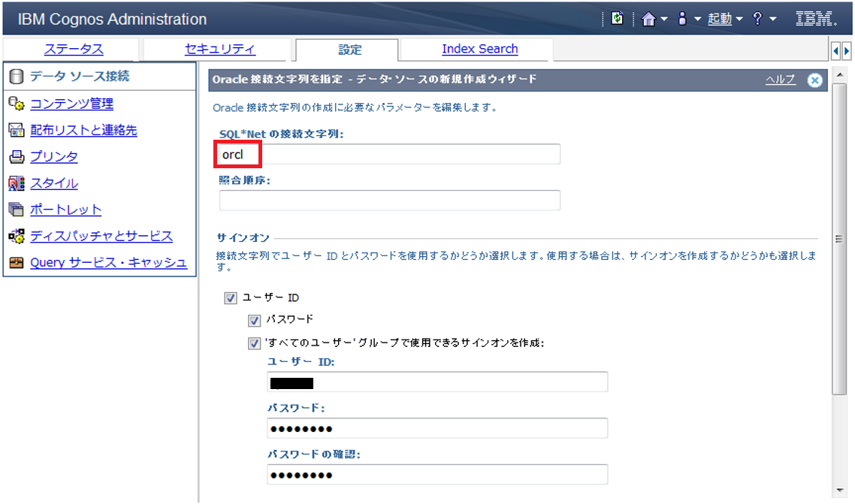The width and height of the screenshot is (855, 504).
Task: Switch to the セキュリティ tab
Action: [219, 49]
